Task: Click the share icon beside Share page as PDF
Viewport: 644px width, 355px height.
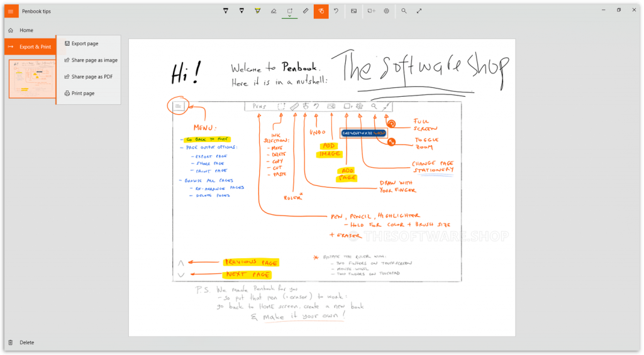Action: [67, 77]
